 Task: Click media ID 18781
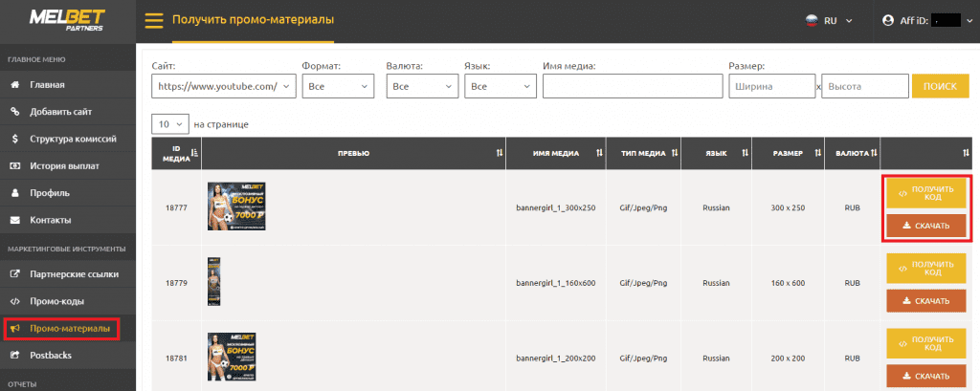pos(176,358)
